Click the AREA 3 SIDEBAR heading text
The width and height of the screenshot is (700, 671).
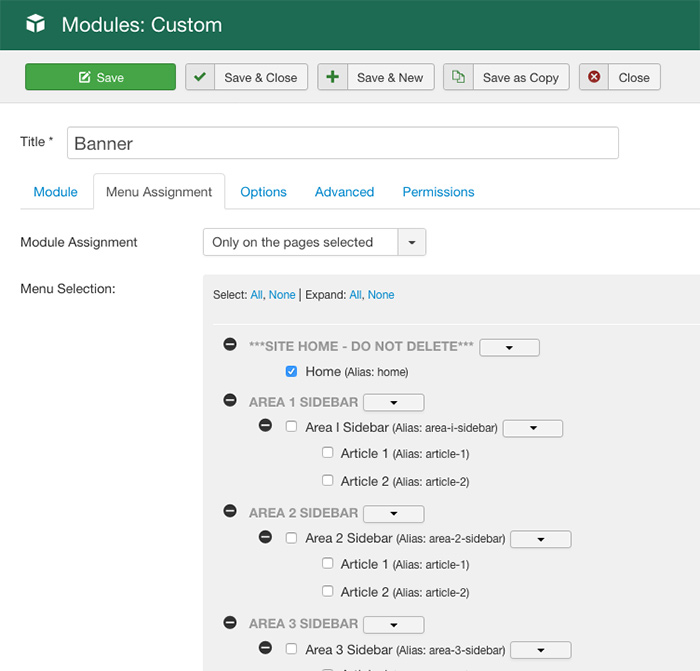(304, 624)
